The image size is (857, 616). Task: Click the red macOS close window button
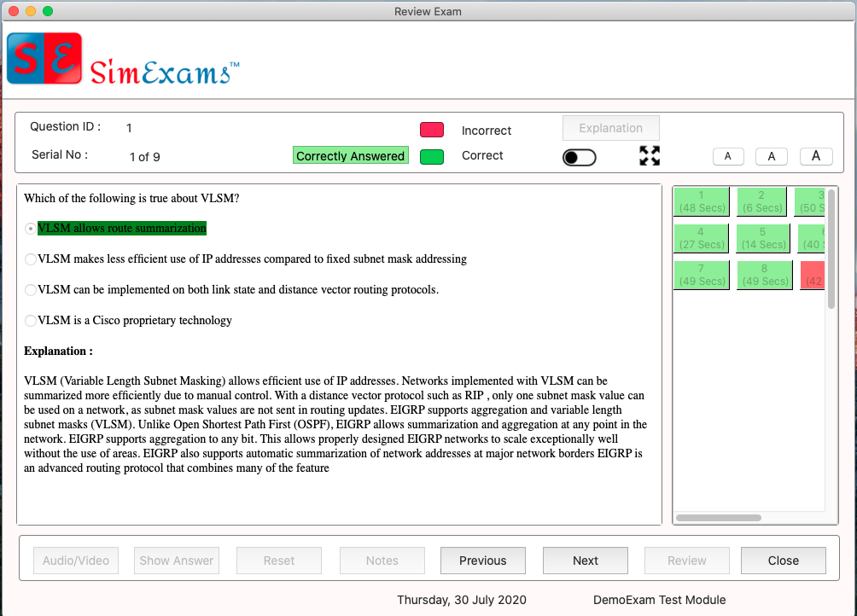(15, 11)
